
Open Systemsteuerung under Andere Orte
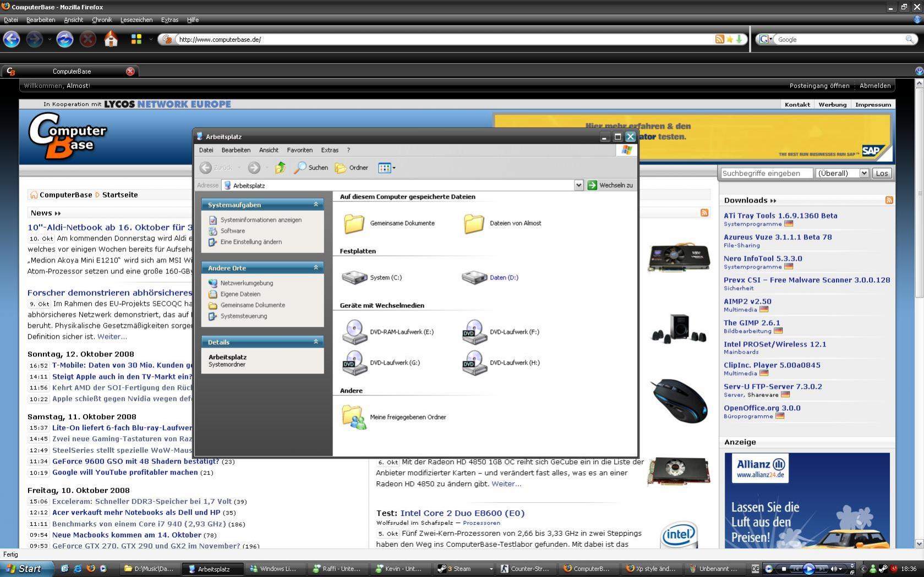coord(243,316)
